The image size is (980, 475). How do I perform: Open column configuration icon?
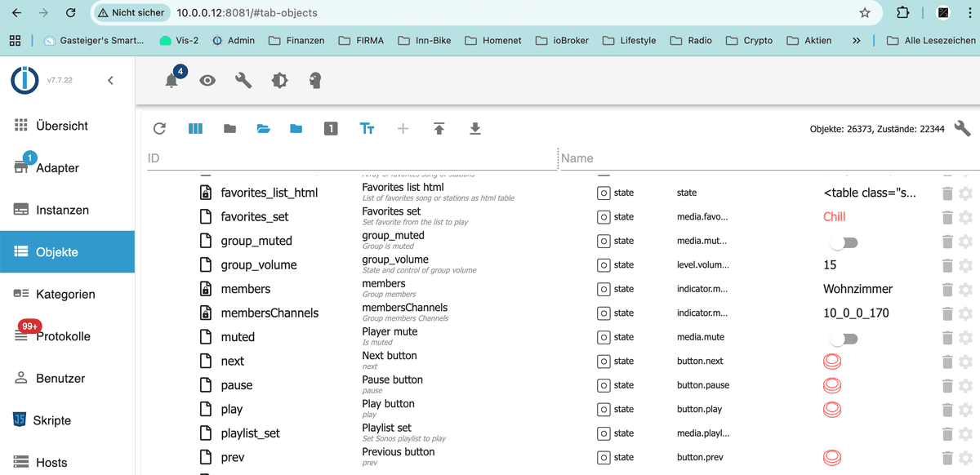pyautogui.click(x=195, y=128)
